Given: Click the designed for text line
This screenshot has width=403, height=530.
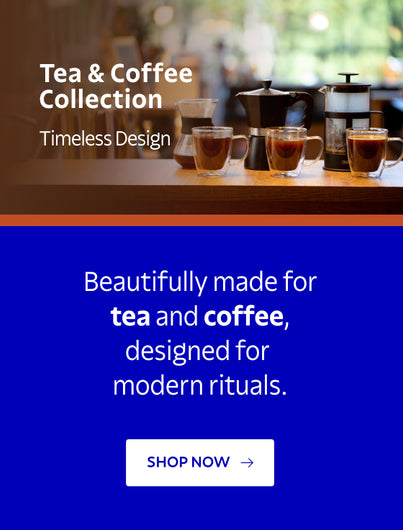Looking at the screenshot, I should pos(197,352).
